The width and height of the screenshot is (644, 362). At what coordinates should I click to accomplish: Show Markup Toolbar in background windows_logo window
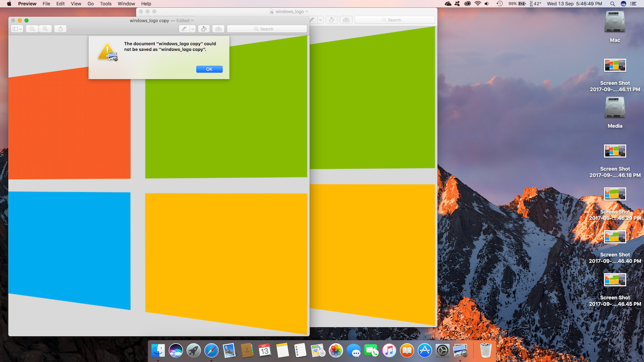[x=346, y=20]
